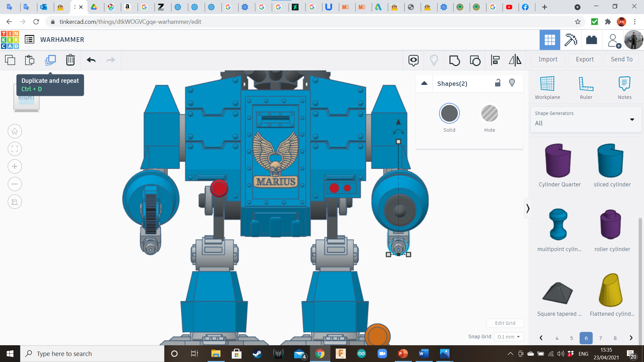Click the Undo arrow

pyautogui.click(x=91, y=60)
